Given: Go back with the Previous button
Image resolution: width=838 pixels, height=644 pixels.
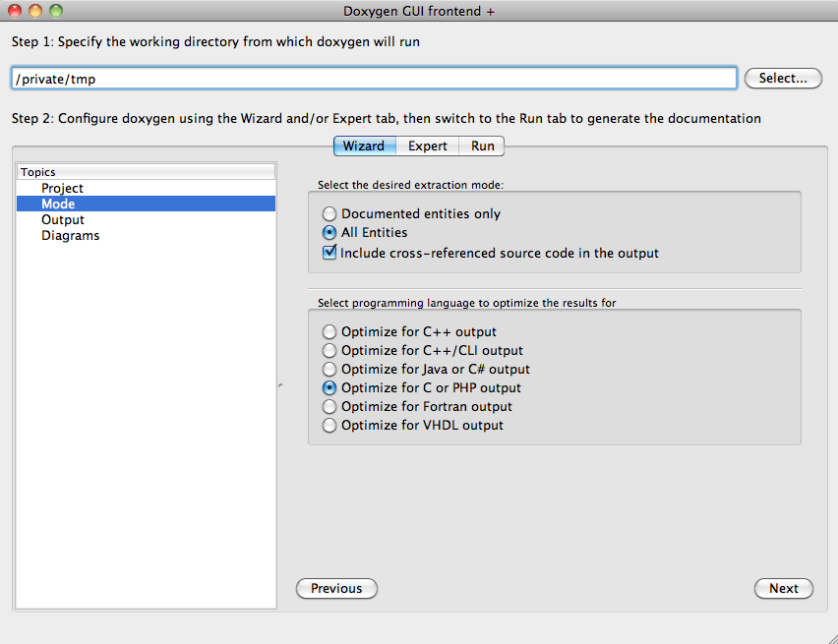Looking at the screenshot, I should click(x=336, y=588).
